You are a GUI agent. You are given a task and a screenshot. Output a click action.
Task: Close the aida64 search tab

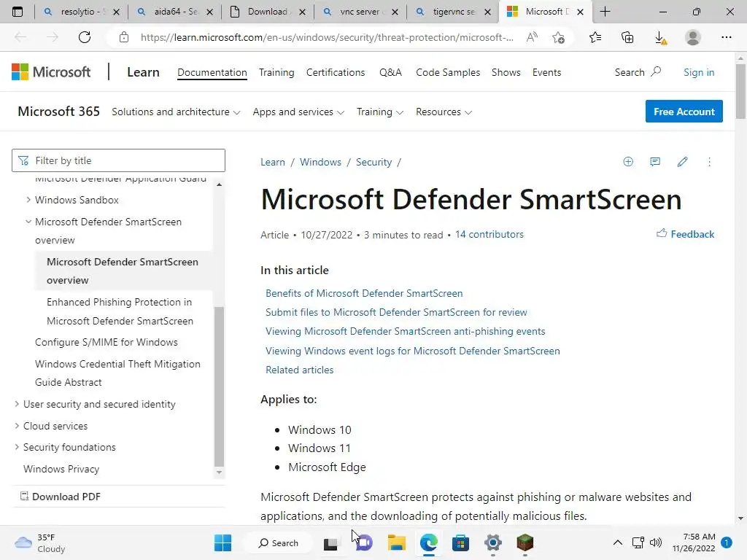coord(209,12)
